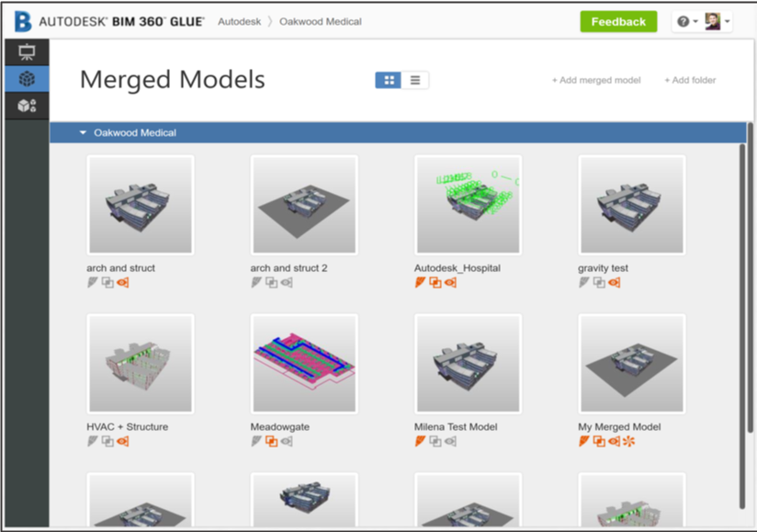This screenshot has height=532, width=757.
Task: Click the orange markup icon under My Merged Model
Action: [584, 441]
